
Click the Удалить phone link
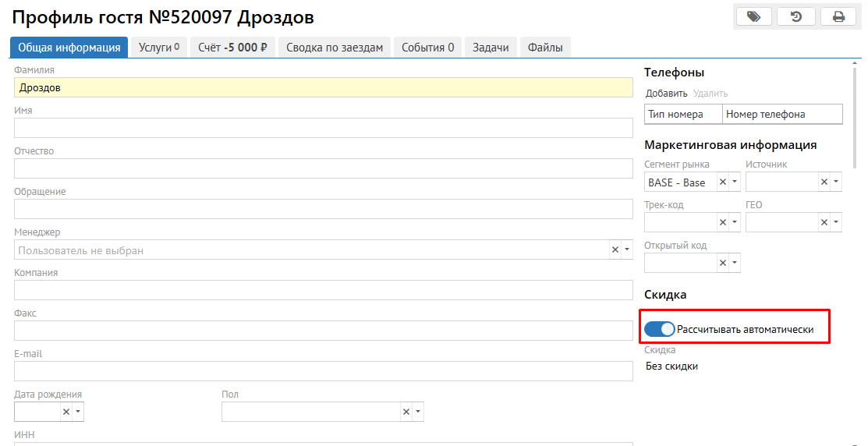(x=710, y=94)
